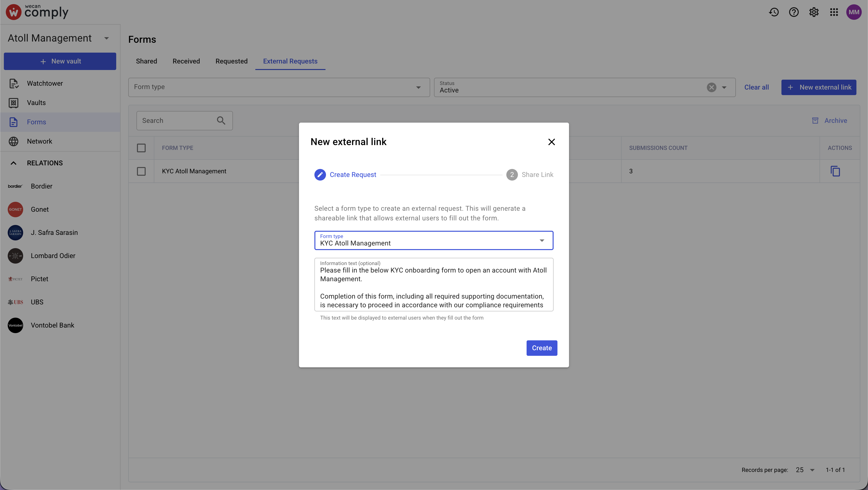Open the Records per page dropdown
This screenshot has height=490, width=868.
(805, 470)
